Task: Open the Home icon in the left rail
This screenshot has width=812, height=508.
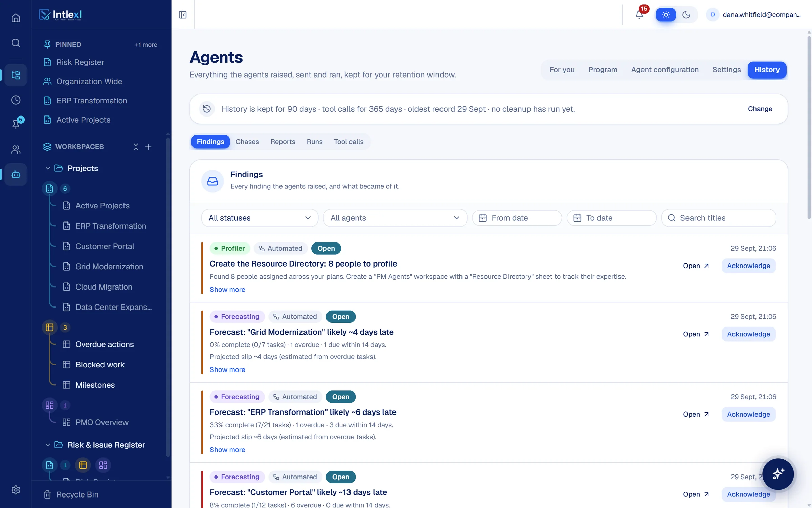Action: click(16, 18)
